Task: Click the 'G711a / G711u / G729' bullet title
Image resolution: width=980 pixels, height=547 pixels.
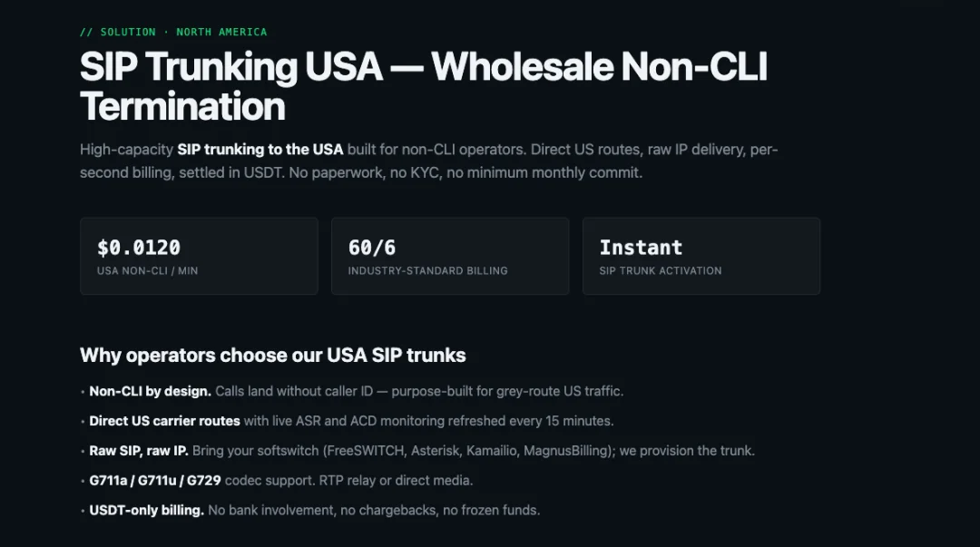Action: point(155,481)
